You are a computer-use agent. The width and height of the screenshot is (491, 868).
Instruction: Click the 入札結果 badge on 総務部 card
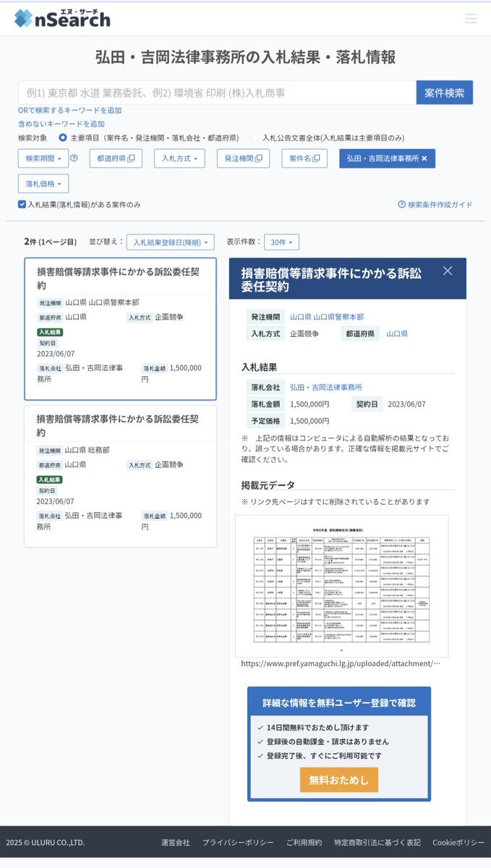pos(50,480)
